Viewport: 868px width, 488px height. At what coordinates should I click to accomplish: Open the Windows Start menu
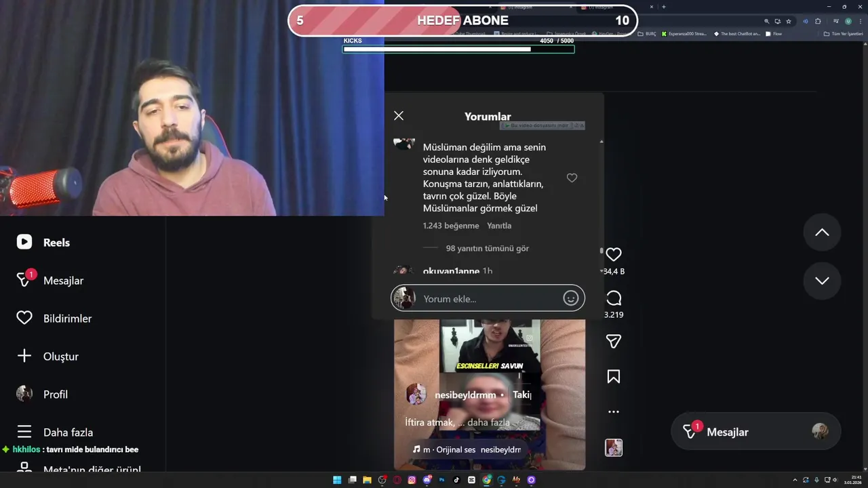(337, 480)
